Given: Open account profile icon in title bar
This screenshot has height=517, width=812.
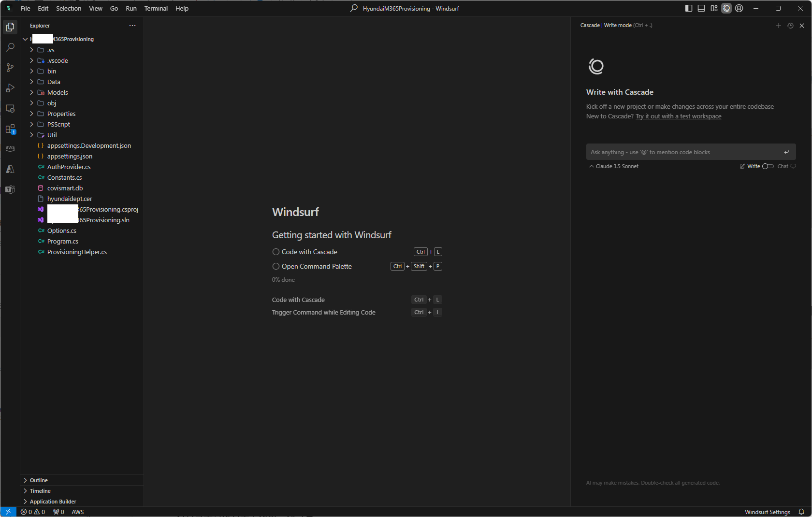Looking at the screenshot, I should pyautogui.click(x=739, y=8).
